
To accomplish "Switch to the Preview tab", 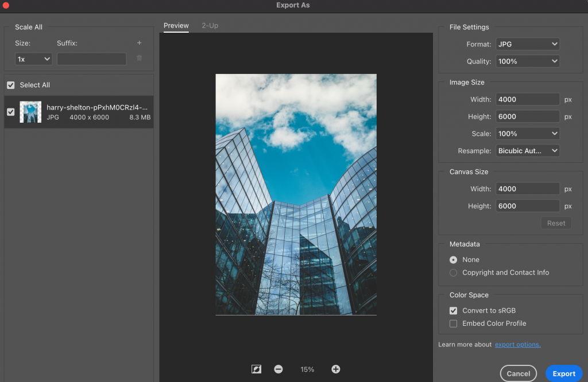I will 176,26.
